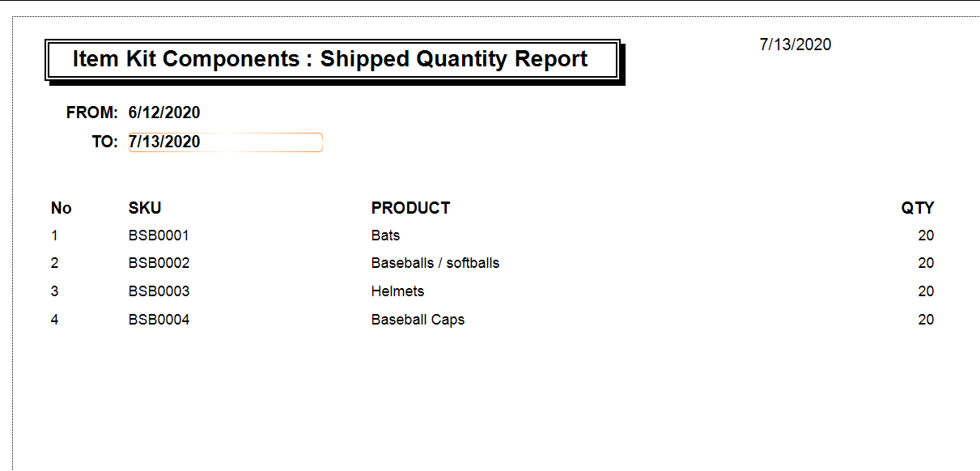
Task: Click SKU BSB0004 in the report
Action: (159, 320)
